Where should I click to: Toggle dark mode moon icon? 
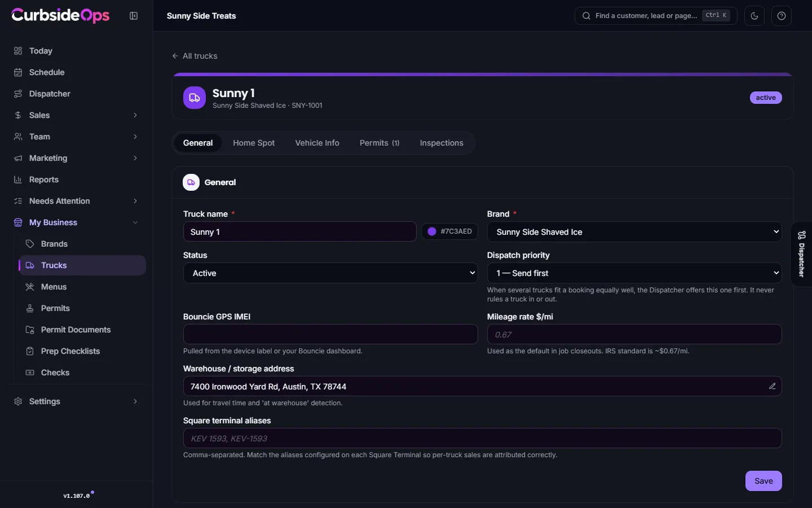coord(754,16)
